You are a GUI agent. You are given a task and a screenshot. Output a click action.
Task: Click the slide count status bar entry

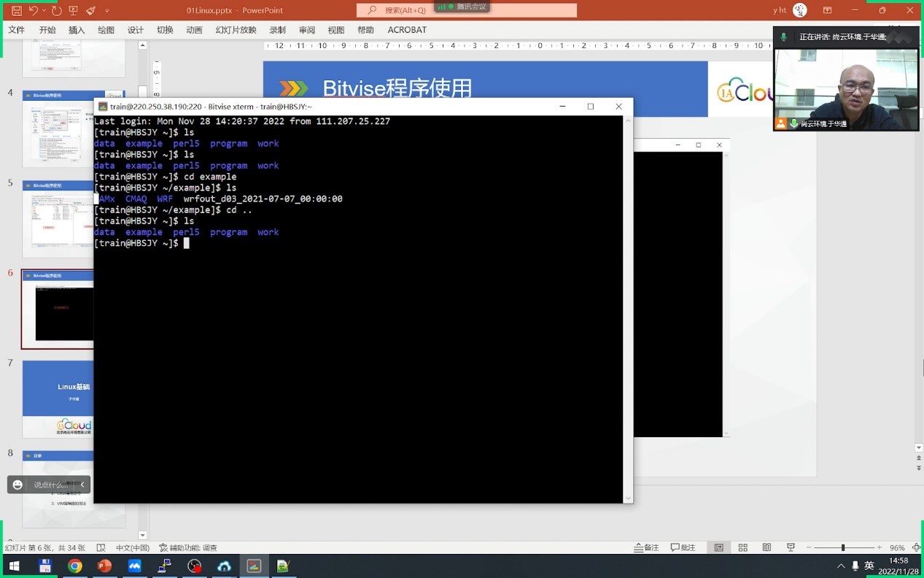45,547
